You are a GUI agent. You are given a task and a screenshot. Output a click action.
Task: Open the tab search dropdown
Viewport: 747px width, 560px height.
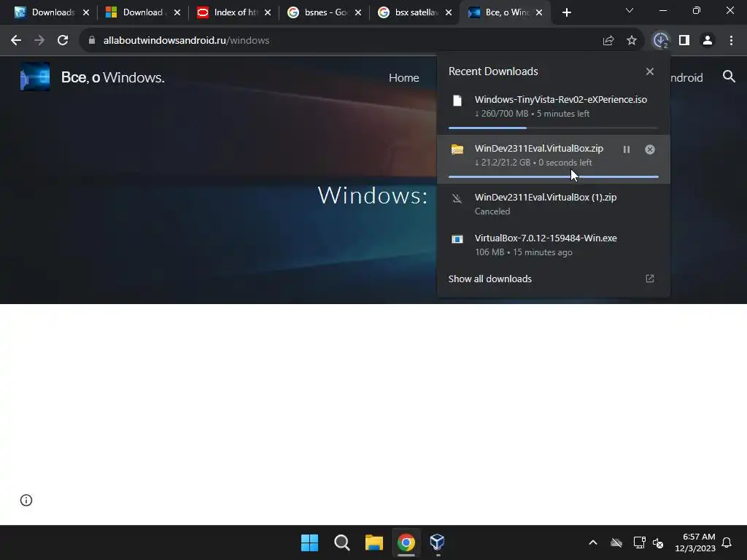[x=630, y=10]
